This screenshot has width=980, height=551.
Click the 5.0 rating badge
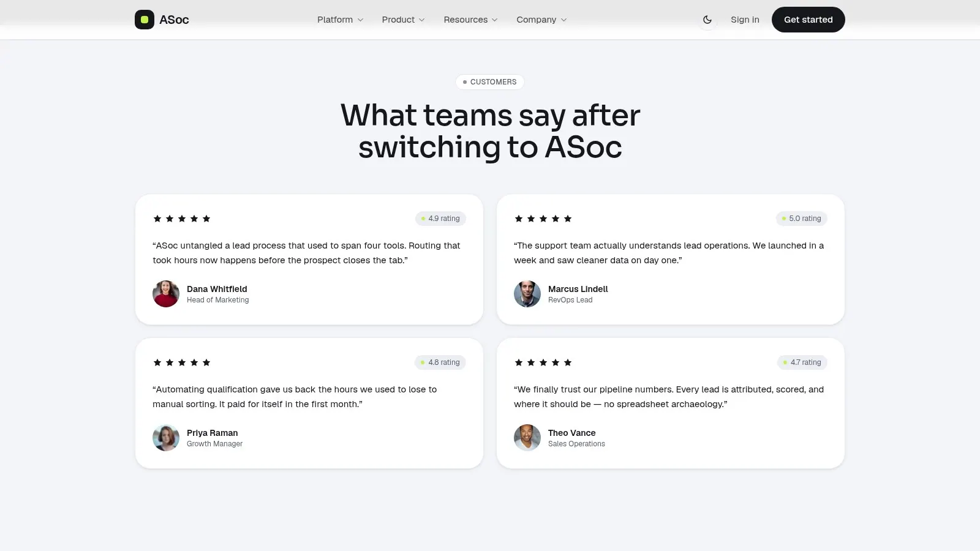pyautogui.click(x=802, y=219)
